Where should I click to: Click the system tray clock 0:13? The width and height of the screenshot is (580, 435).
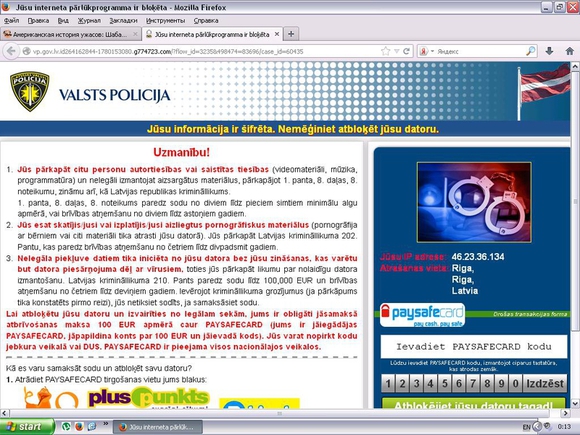(x=564, y=427)
